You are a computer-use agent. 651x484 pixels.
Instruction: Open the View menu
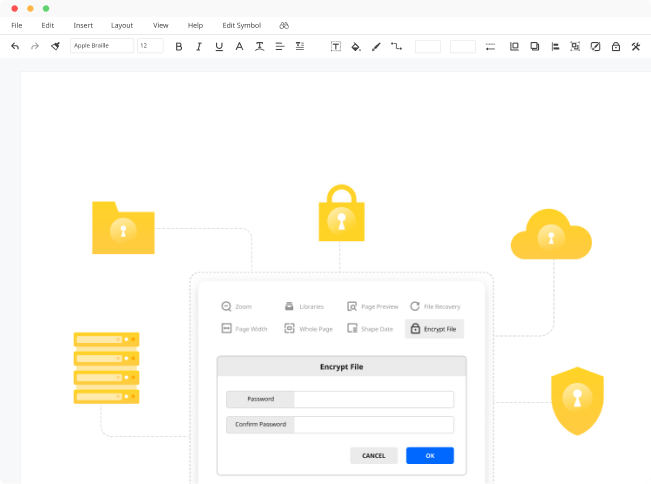click(x=161, y=25)
